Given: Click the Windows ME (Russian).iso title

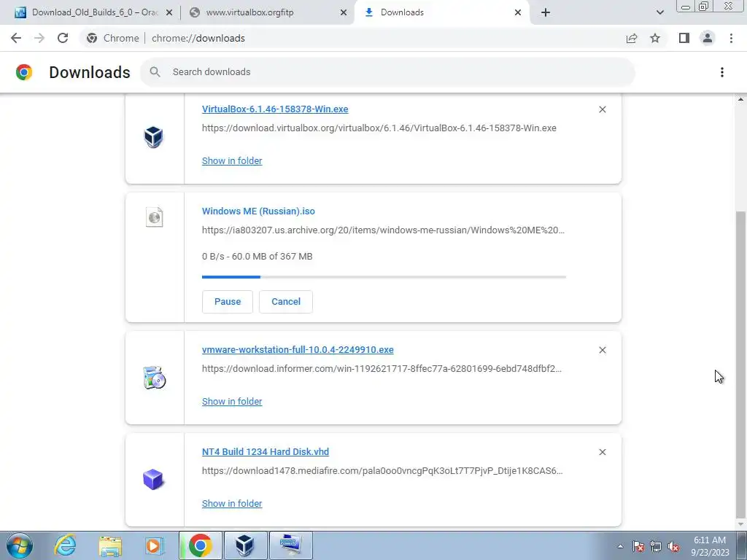Looking at the screenshot, I should click(258, 211).
